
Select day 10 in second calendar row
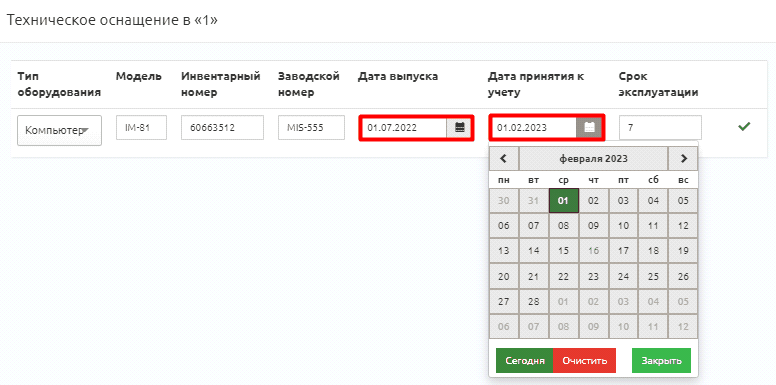tap(624, 226)
